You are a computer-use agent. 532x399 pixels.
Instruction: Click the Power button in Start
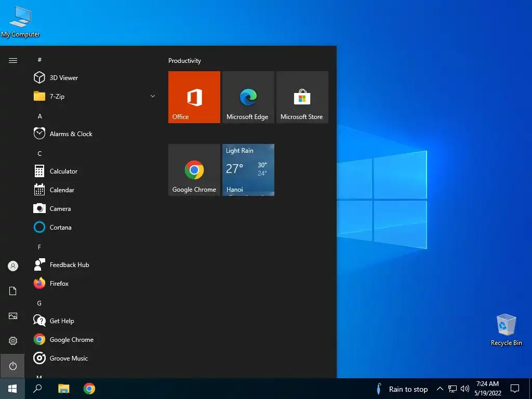pyautogui.click(x=13, y=366)
